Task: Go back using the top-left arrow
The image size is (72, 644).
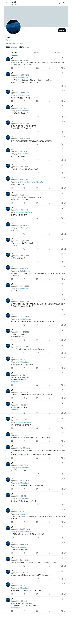Action: 7,3
